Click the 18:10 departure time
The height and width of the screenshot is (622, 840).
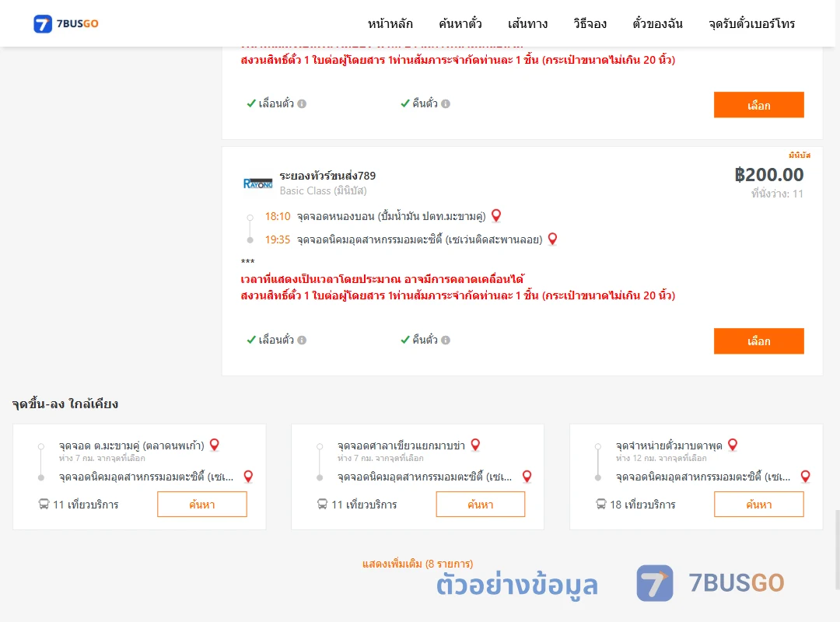(x=278, y=216)
